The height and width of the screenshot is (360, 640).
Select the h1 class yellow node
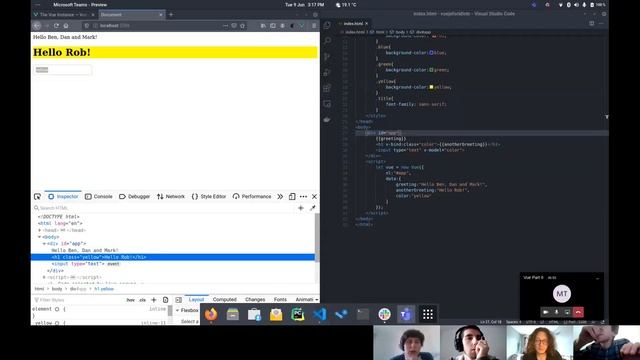pyautogui.click(x=173, y=257)
